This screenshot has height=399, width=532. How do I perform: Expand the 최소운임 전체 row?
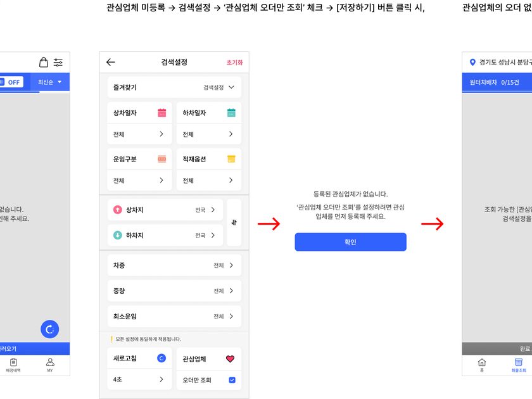coord(174,316)
